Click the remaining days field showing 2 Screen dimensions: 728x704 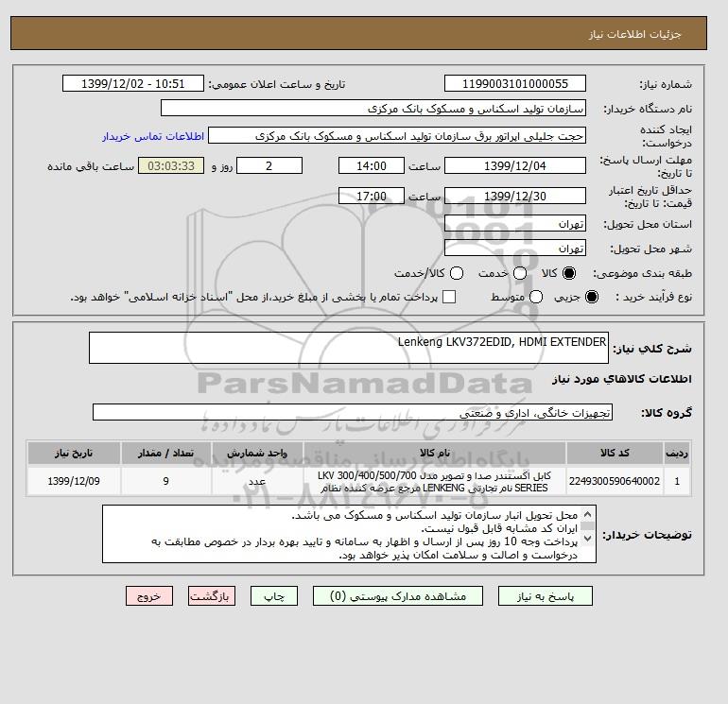[269, 165]
